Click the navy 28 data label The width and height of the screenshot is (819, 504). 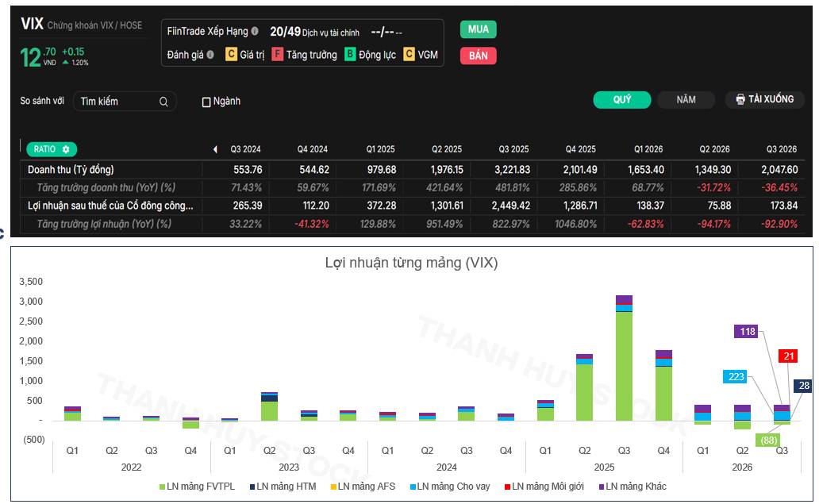[x=803, y=386]
